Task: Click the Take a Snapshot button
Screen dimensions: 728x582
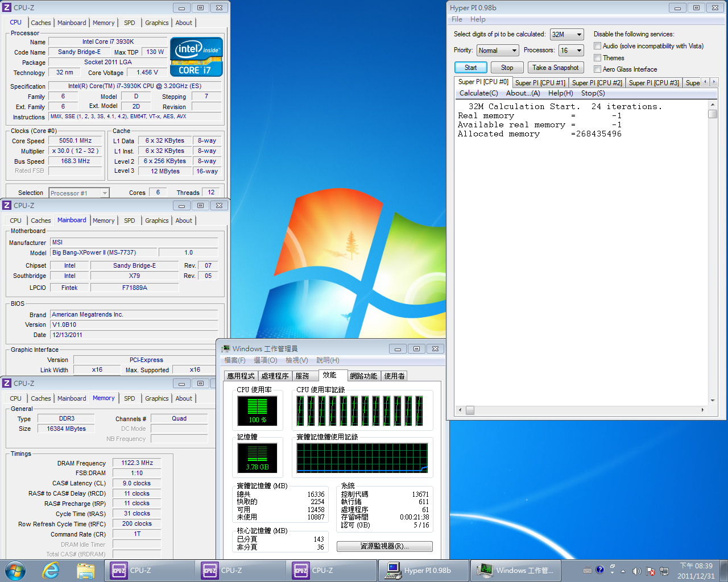Action: (x=555, y=68)
